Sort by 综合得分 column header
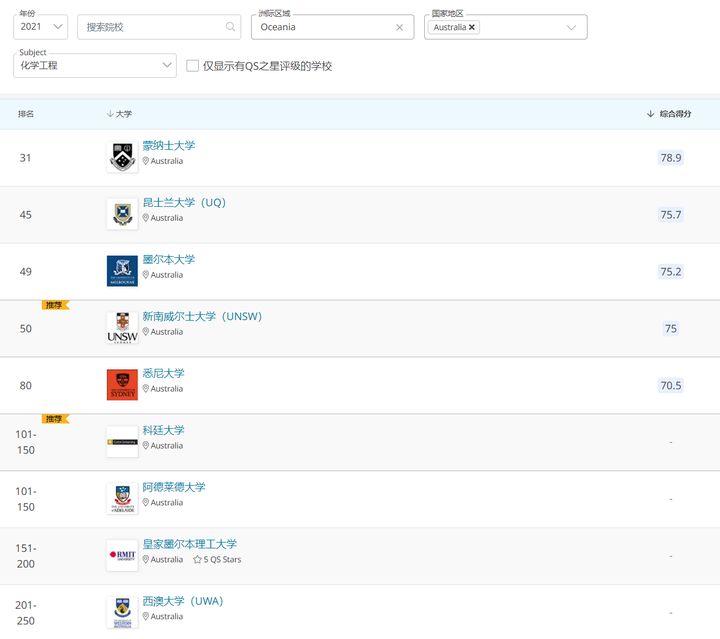 tap(669, 114)
